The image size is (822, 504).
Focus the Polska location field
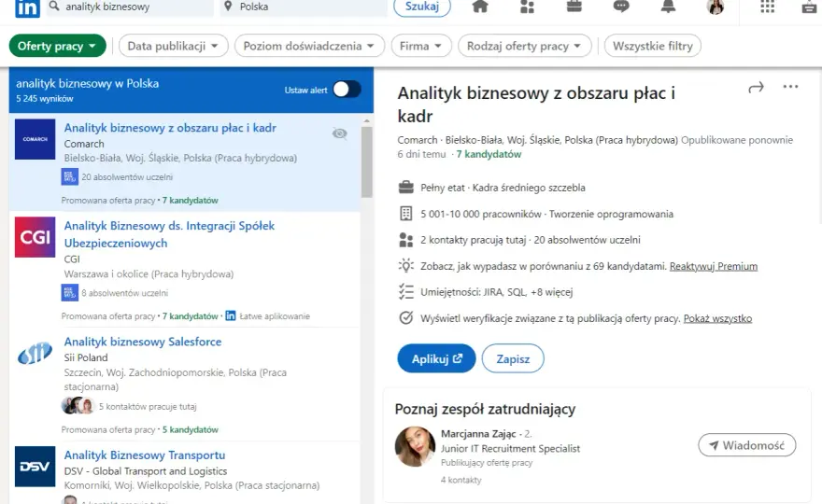click(x=304, y=7)
